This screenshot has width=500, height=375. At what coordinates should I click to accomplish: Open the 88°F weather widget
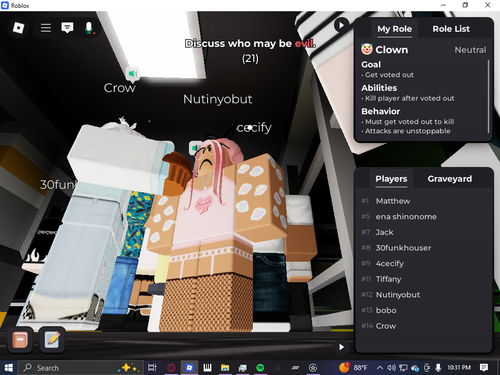pos(353,368)
